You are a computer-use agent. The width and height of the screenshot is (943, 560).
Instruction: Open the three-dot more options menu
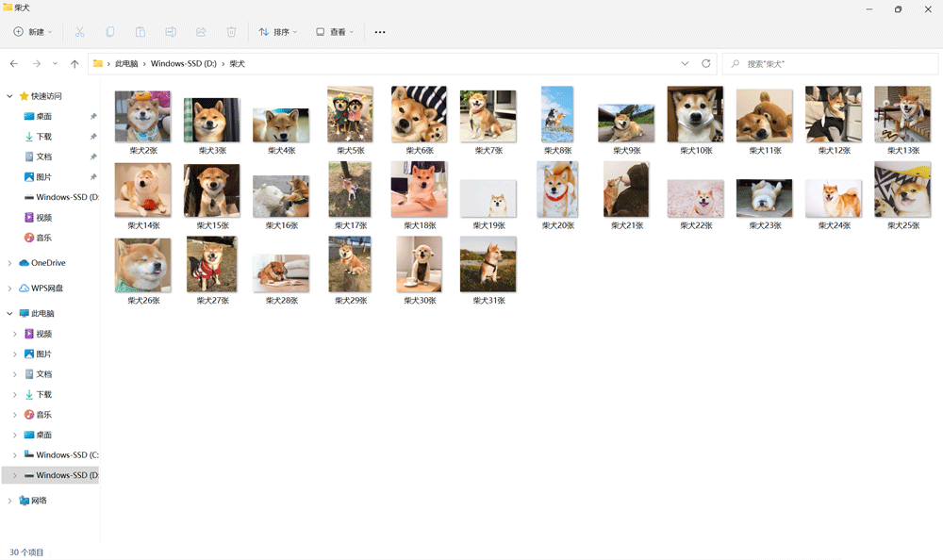[380, 32]
